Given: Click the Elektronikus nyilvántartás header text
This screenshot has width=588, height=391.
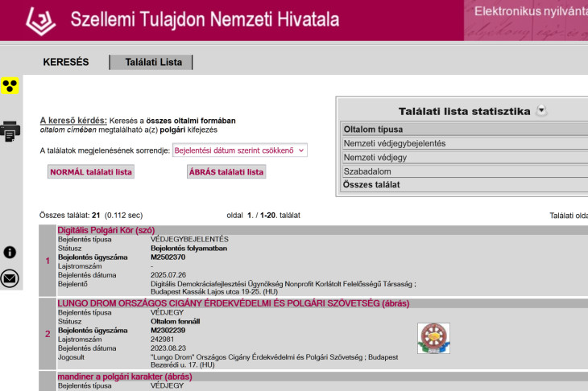Looking at the screenshot, I should tap(531, 11).
